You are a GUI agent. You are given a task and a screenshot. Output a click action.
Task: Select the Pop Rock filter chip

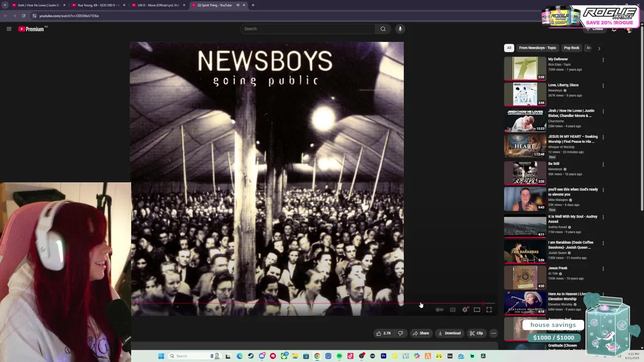(x=572, y=48)
